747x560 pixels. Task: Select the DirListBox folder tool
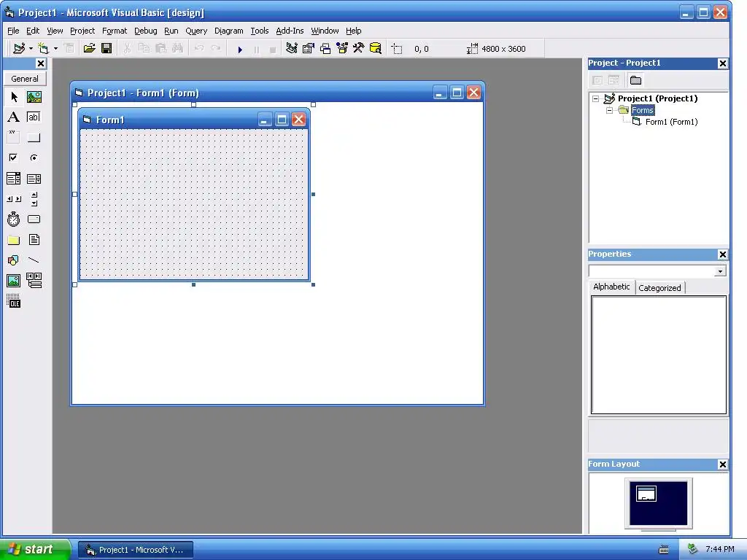(x=14, y=239)
